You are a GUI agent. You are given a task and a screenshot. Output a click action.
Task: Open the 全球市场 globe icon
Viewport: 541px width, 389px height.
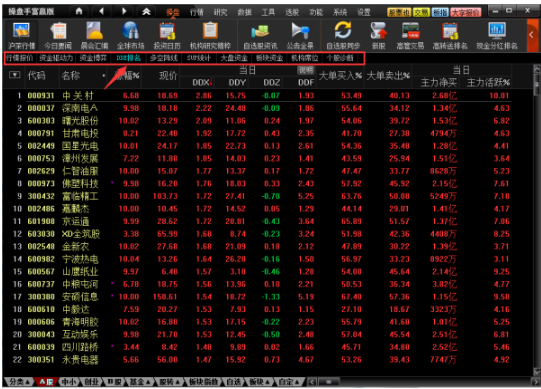pyautogui.click(x=130, y=35)
